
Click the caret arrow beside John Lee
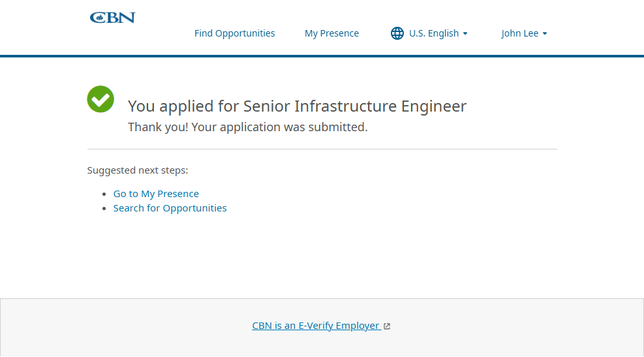point(545,34)
